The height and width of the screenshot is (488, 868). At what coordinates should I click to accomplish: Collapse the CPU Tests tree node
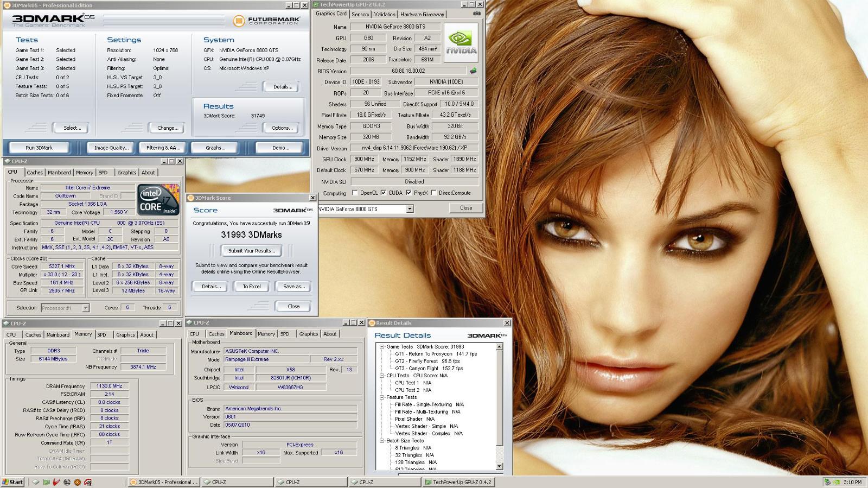point(381,375)
